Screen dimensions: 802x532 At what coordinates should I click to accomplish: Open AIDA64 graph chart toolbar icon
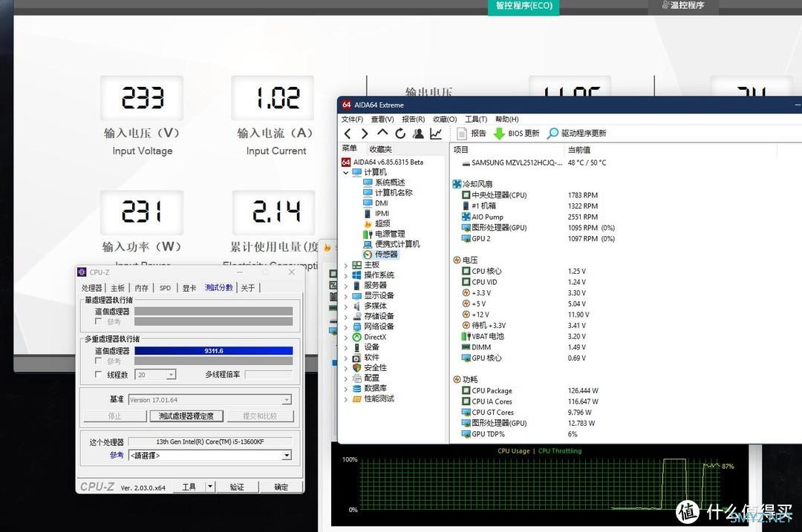coord(436,134)
